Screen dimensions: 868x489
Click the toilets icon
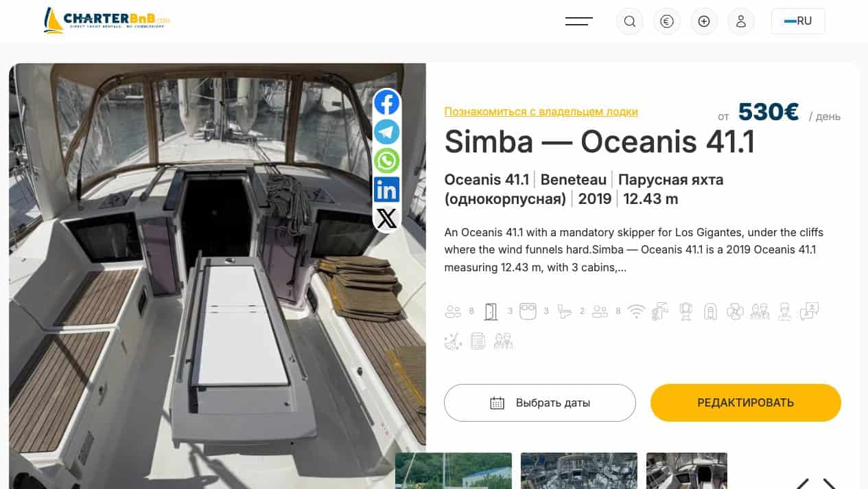(x=565, y=312)
